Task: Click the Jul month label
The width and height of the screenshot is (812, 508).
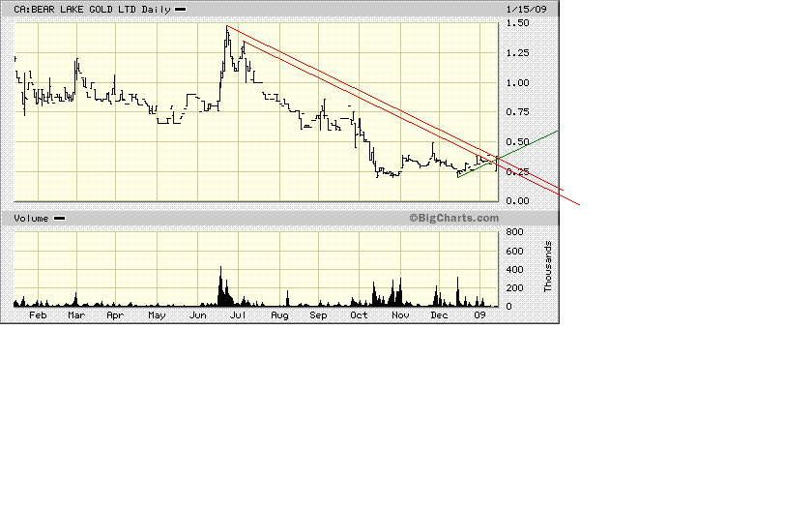Action: point(238,315)
